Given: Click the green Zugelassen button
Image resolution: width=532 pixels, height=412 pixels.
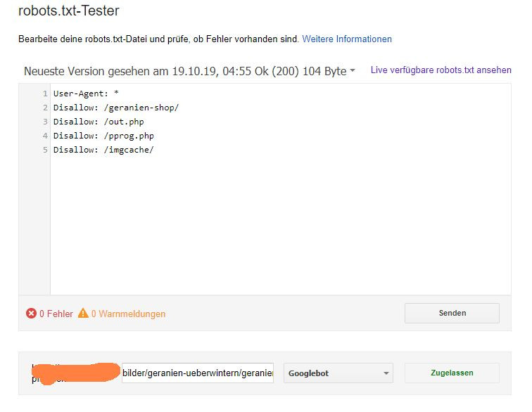Looking at the screenshot, I should 452,373.
